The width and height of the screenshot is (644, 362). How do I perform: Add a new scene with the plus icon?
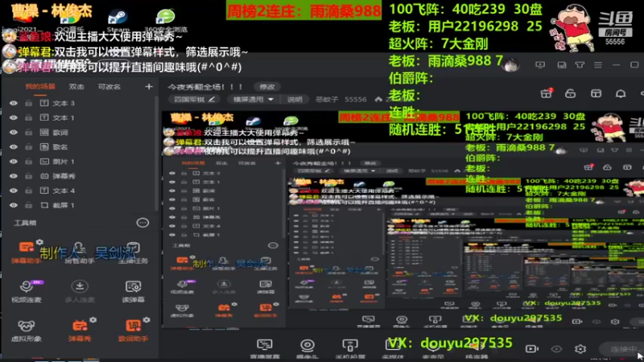pyautogui.click(x=149, y=87)
